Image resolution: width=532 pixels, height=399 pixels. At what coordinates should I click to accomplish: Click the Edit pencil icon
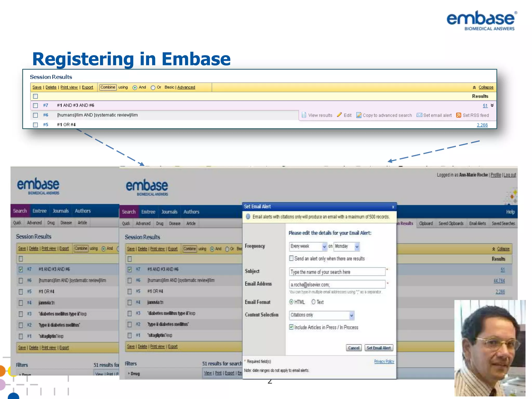point(339,115)
